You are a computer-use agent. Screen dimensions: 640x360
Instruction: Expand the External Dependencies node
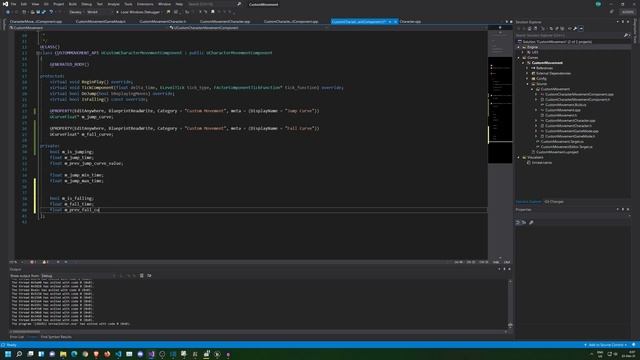[x=527, y=73]
